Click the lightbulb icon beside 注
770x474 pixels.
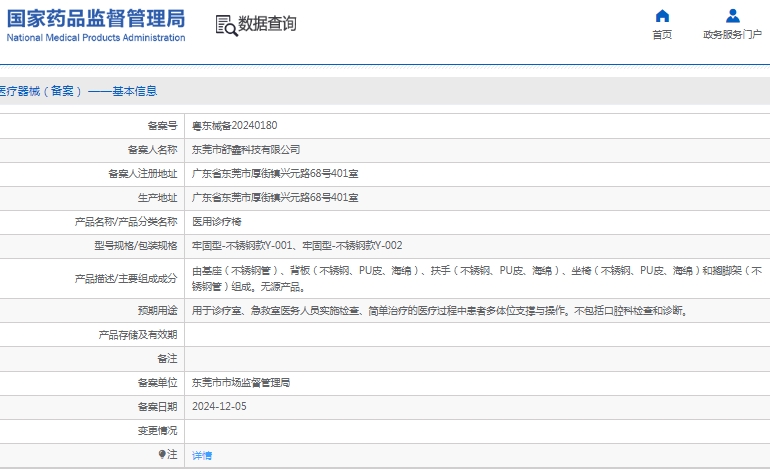(162, 454)
